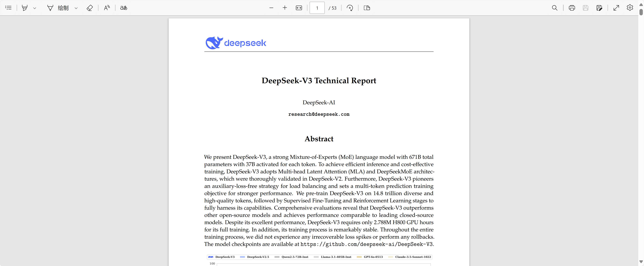The height and width of the screenshot is (266, 644).
Task: Click the save as icon
Action: [x=599, y=8]
